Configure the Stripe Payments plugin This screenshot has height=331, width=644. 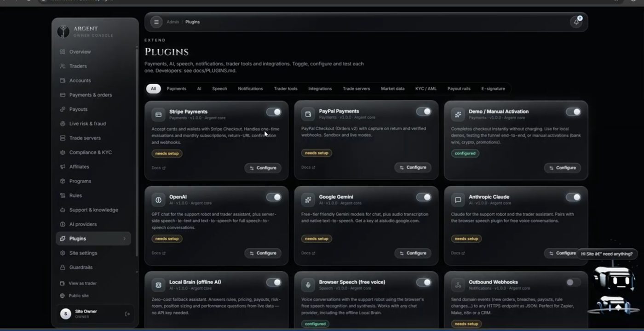pyautogui.click(x=263, y=168)
